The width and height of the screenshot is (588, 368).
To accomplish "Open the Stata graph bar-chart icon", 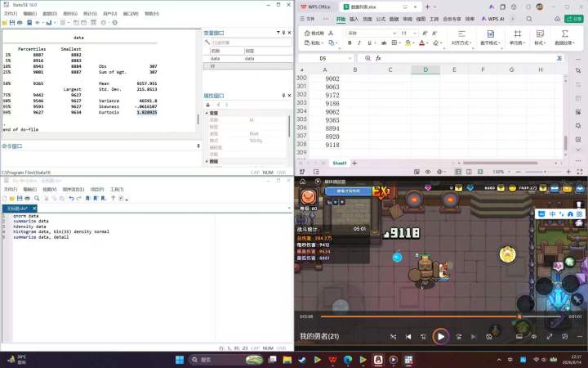I will coord(49,23).
